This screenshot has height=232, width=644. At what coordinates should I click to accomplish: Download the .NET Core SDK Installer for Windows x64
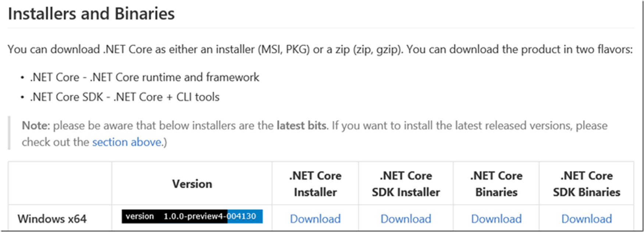click(x=406, y=219)
